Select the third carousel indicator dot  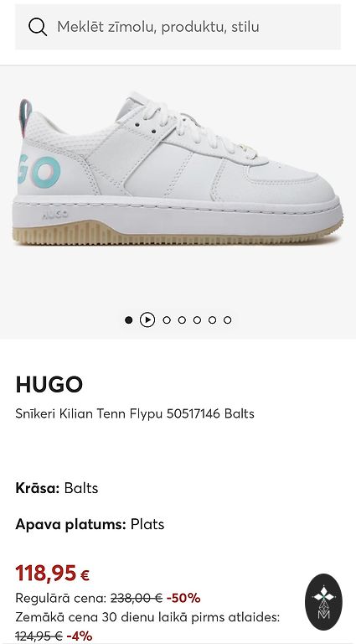tap(167, 320)
